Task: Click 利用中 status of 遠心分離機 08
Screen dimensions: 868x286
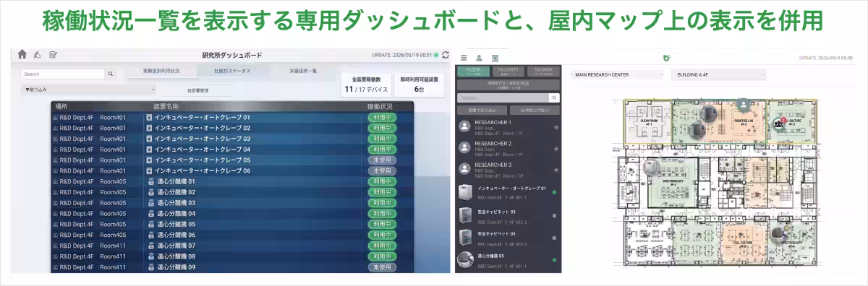Action: pyautogui.click(x=382, y=256)
